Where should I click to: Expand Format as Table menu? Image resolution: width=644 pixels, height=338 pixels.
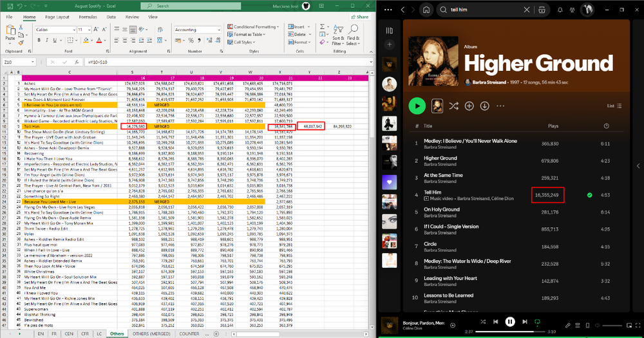(247, 35)
